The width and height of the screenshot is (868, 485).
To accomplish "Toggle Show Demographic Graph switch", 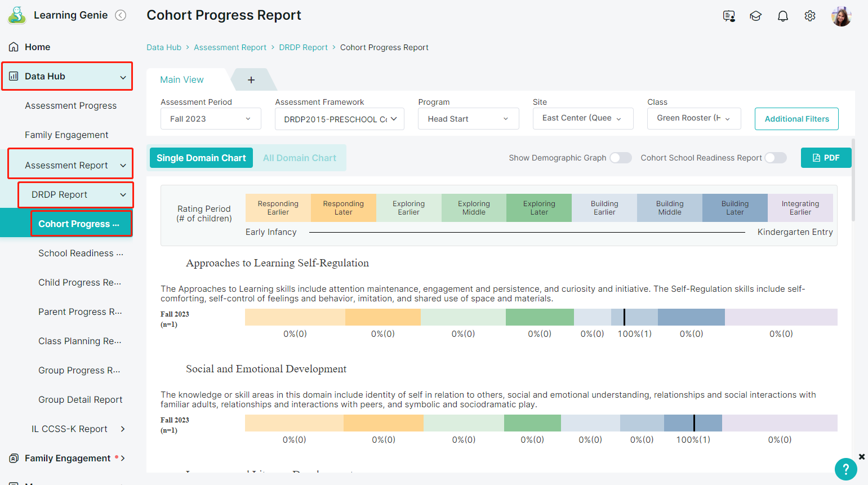I will 621,158.
